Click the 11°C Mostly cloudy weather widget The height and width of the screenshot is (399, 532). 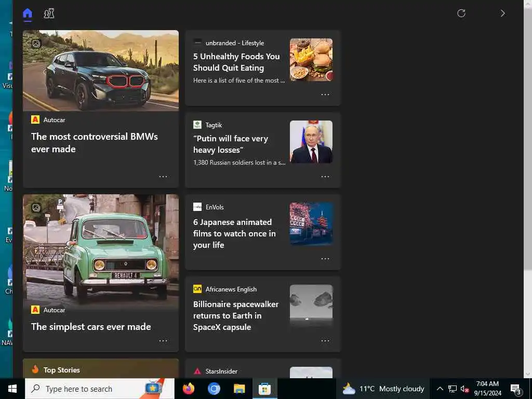383,389
